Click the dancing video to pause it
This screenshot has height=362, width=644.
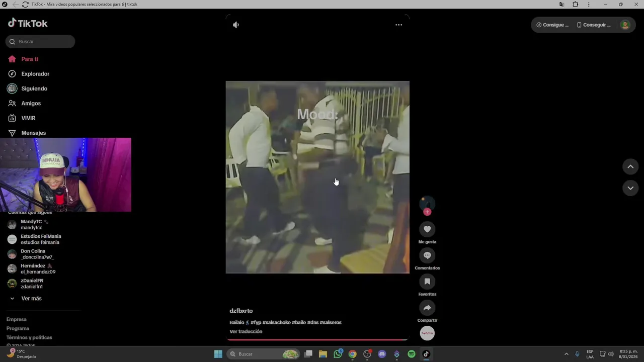click(x=317, y=177)
